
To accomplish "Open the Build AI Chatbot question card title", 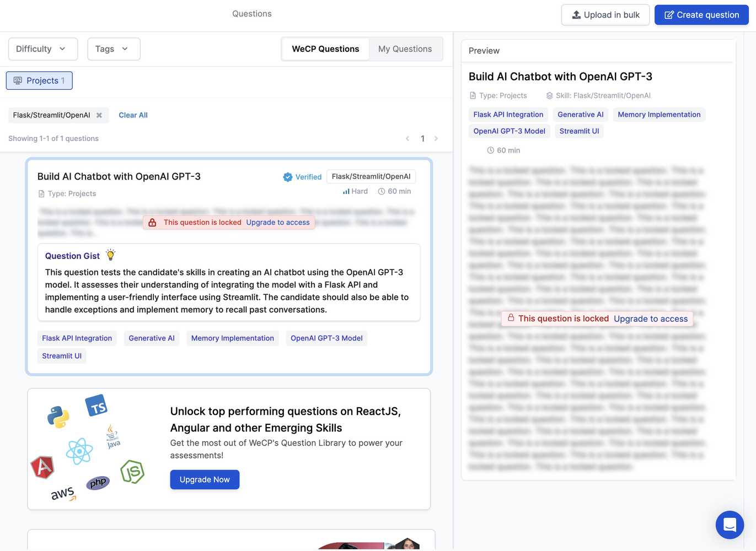I will pyautogui.click(x=119, y=176).
